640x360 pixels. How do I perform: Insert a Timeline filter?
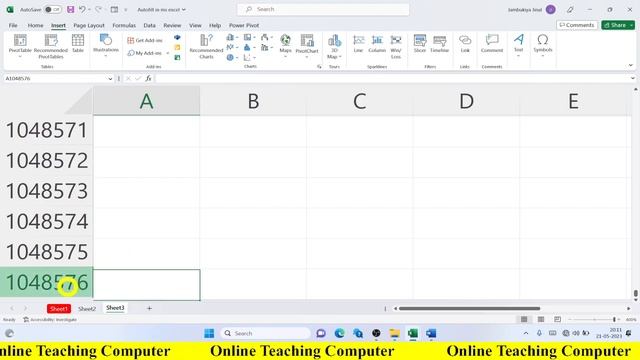[x=440, y=44]
